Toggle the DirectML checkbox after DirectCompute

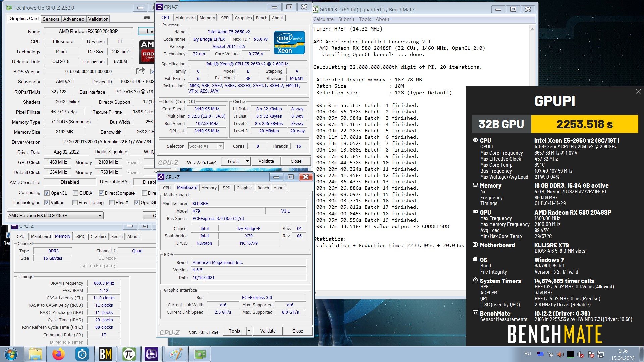[x=144, y=193]
